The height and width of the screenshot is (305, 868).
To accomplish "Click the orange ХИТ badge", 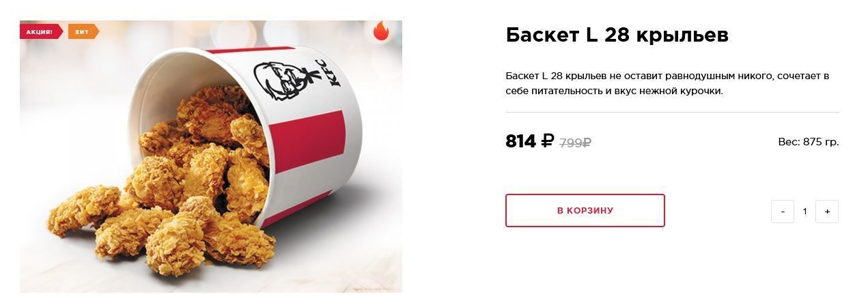I will point(83,31).
